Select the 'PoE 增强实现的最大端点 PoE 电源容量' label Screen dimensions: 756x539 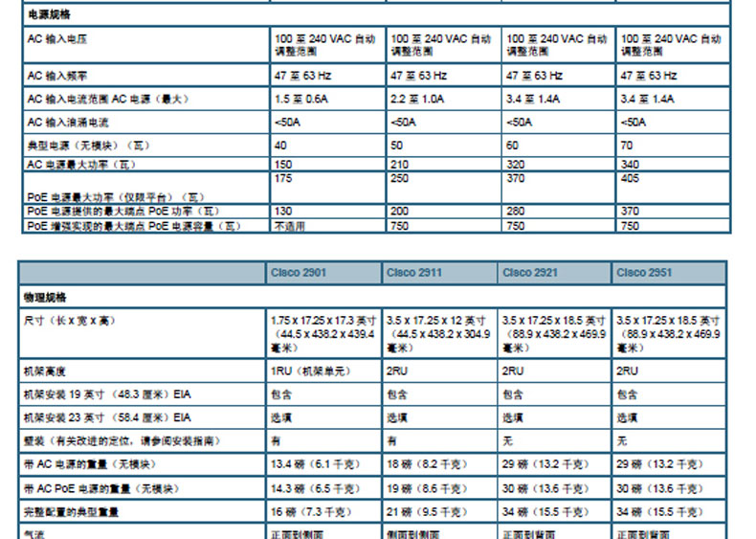coord(134,226)
